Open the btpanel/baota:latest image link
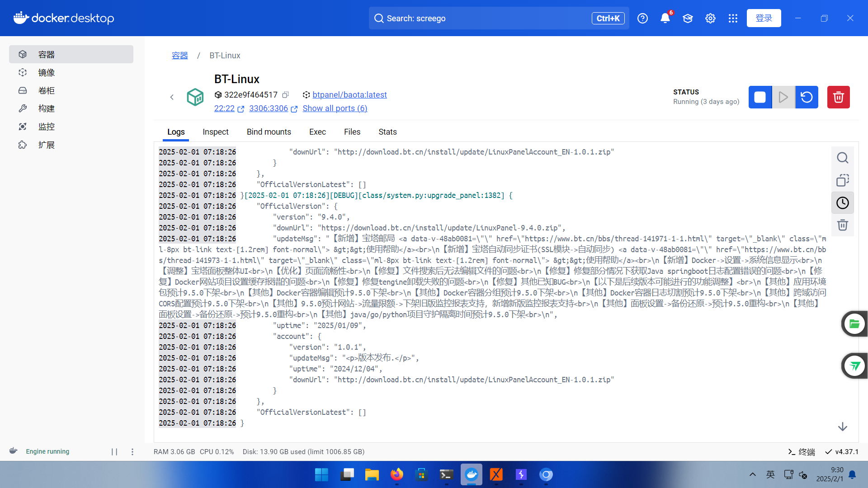The image size is (868, 488). (x=349, y=95)
